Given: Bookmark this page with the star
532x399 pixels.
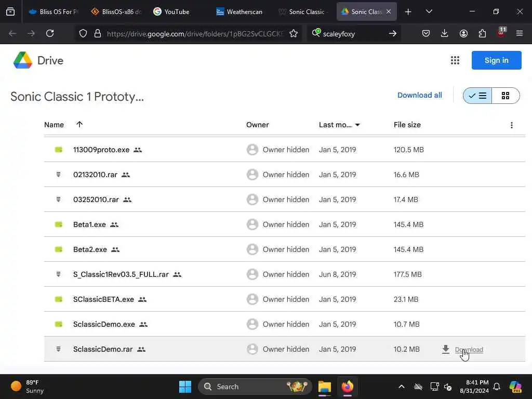Looking at the screenshot, I should coord(294,33).
